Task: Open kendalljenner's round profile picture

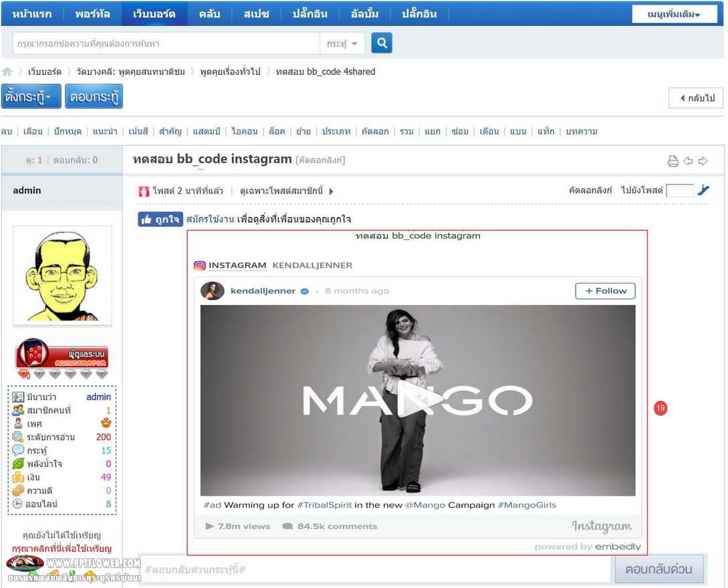Action: click(x=213, y=291)
